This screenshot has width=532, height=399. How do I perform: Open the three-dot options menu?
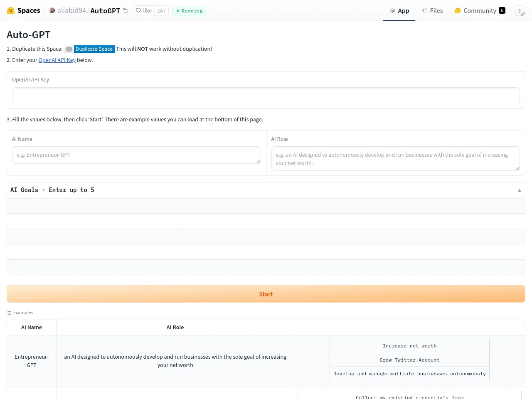point(520,11)
